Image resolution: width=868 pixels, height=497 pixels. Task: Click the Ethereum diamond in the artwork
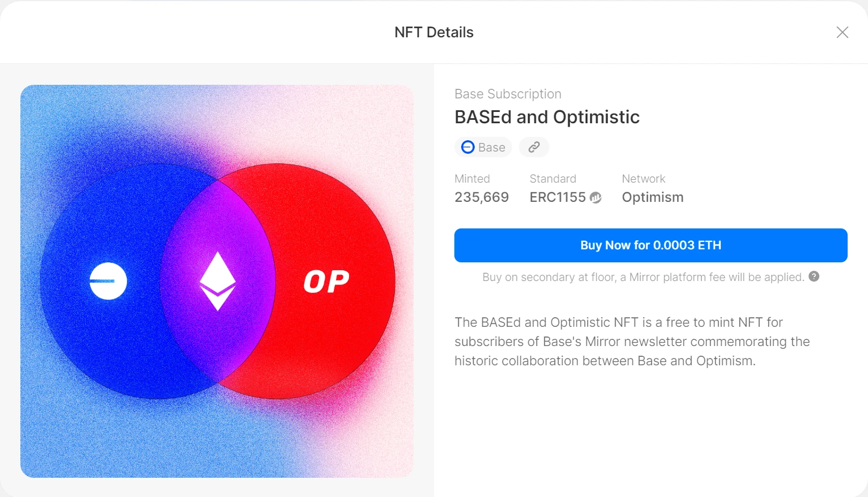click(x=218, y=281)
